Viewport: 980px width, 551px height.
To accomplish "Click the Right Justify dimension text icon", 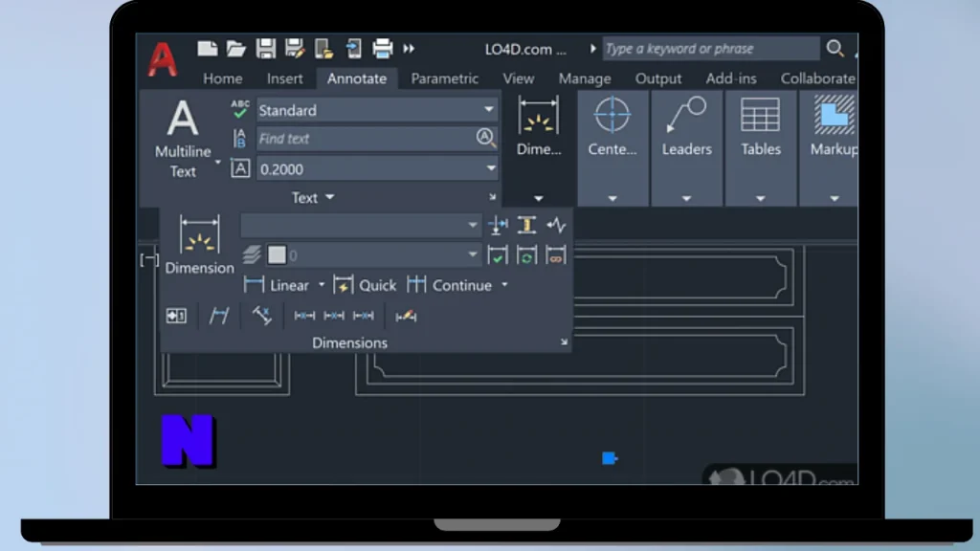I will (x=363, y=316).
